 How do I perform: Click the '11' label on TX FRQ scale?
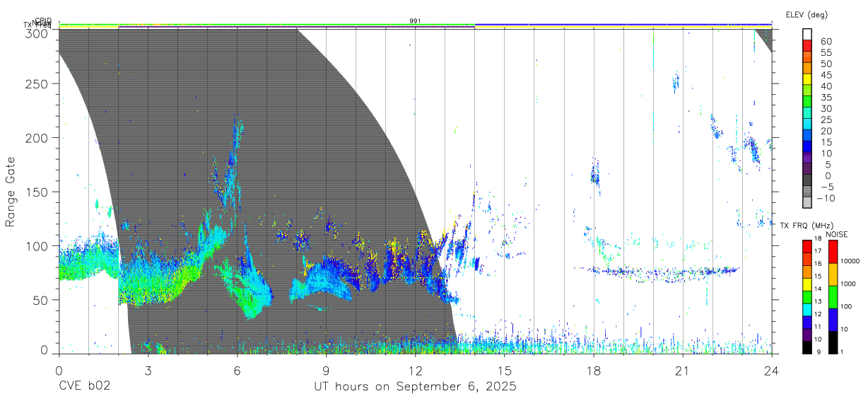click(x=818, y=327)
